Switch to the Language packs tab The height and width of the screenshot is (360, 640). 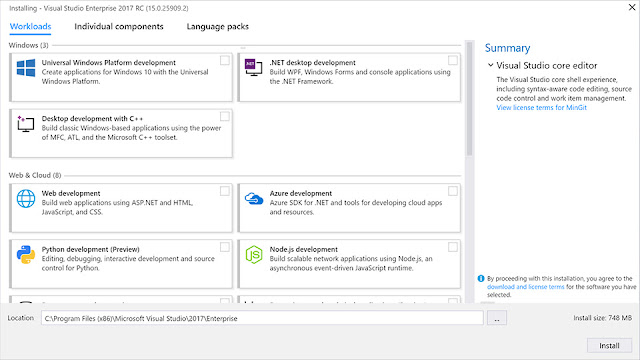pyautogui.click(x=218, y=27)
